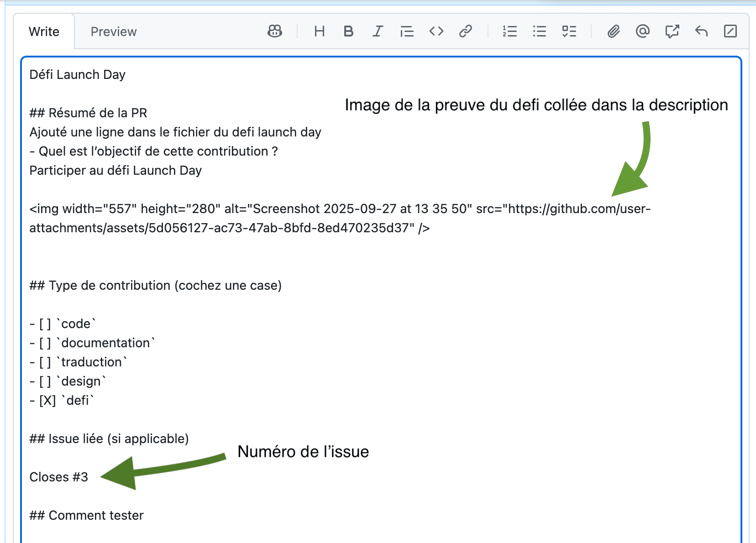Place cursor on the 'Closes #3' line
This screenshot has height=543, width=756.
click(x=59, y=477)
